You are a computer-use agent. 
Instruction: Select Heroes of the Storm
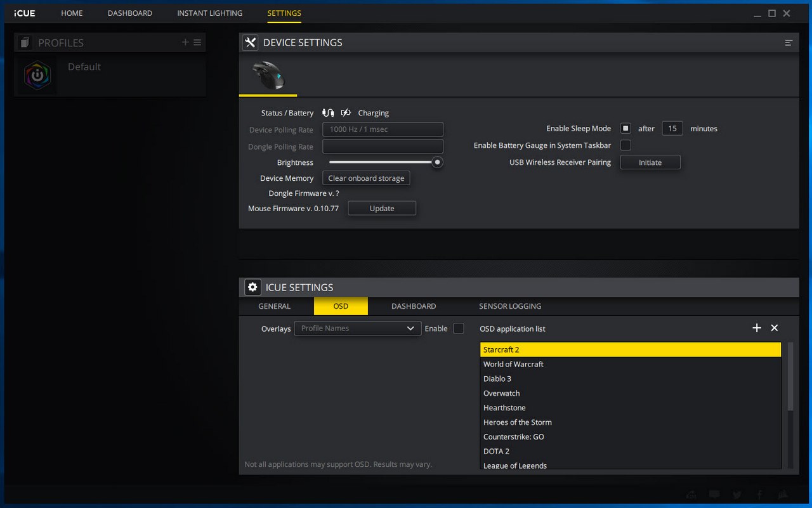631,422
